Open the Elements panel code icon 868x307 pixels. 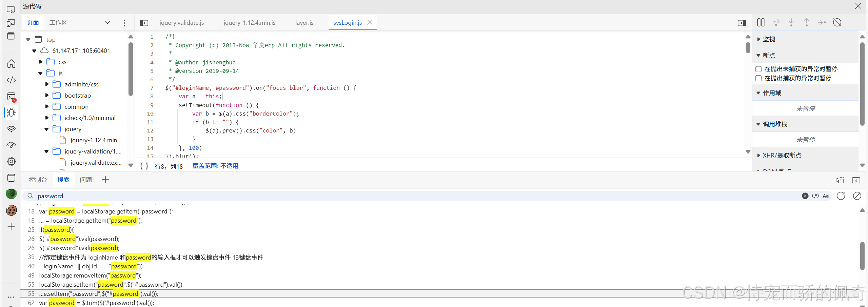coord(11,80)
